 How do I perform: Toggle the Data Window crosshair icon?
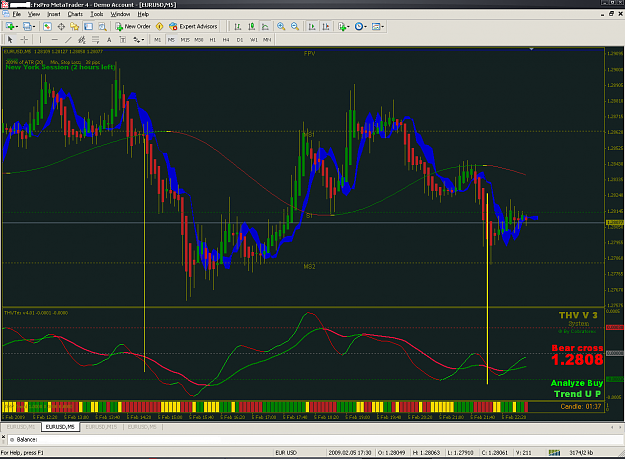click(61, 26)
